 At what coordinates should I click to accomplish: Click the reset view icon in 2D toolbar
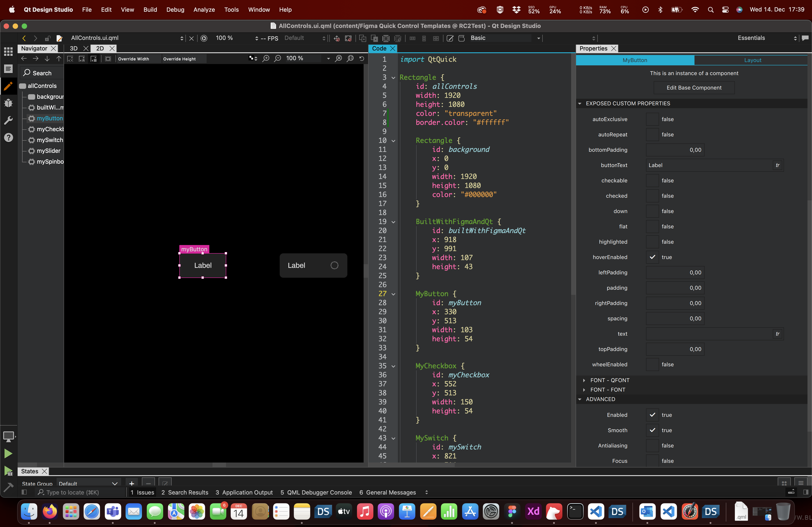[x=362, y=59]
